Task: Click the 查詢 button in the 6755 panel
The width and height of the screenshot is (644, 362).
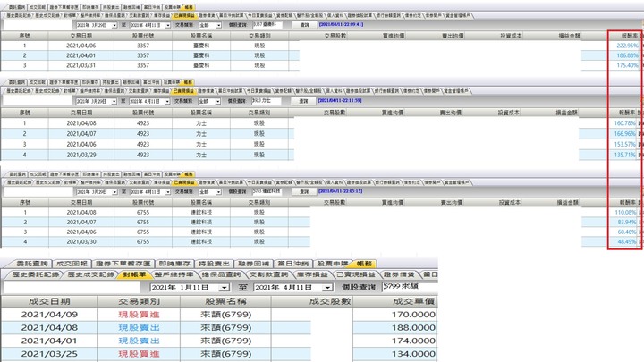Action: [304, 191]
